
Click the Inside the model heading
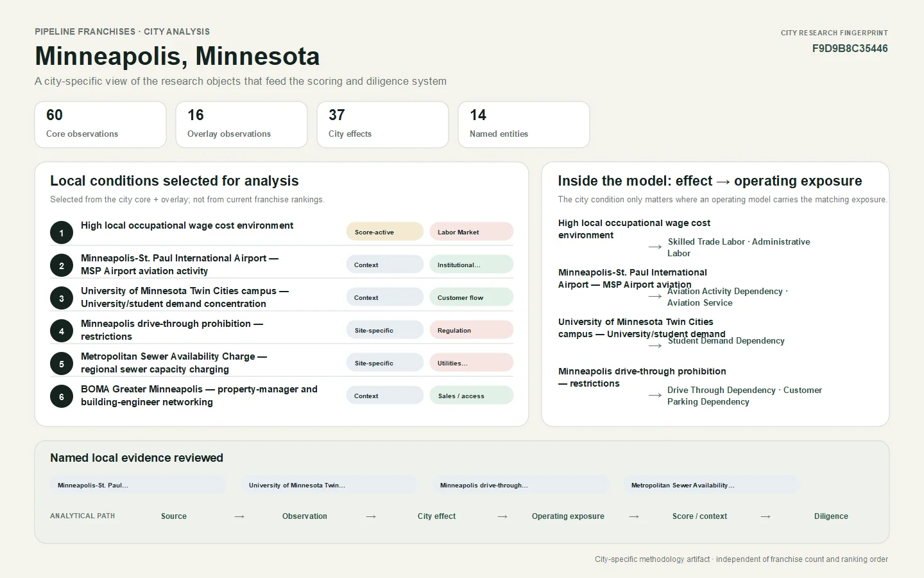[x=710, y=181]
